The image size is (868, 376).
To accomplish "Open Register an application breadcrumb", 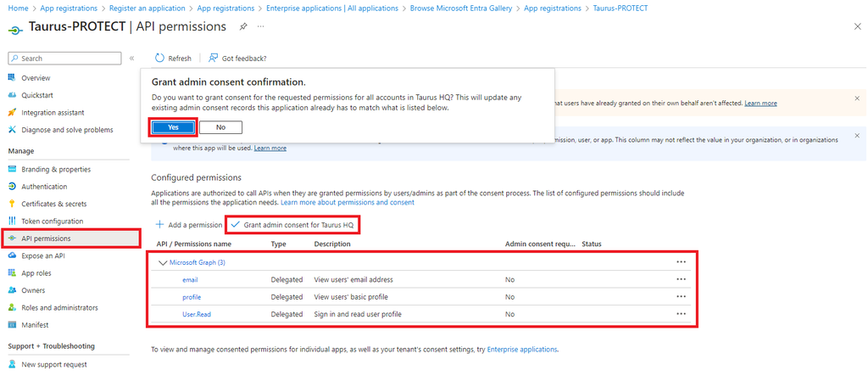I will 147,8.
